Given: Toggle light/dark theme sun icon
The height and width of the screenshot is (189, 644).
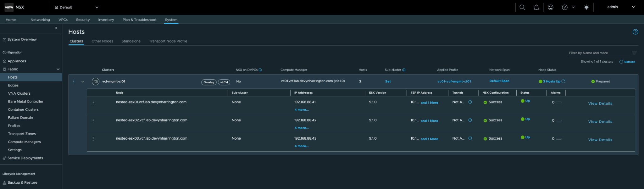Looking at the screenshot, I should pyautogui.click(x=586, y=7).
